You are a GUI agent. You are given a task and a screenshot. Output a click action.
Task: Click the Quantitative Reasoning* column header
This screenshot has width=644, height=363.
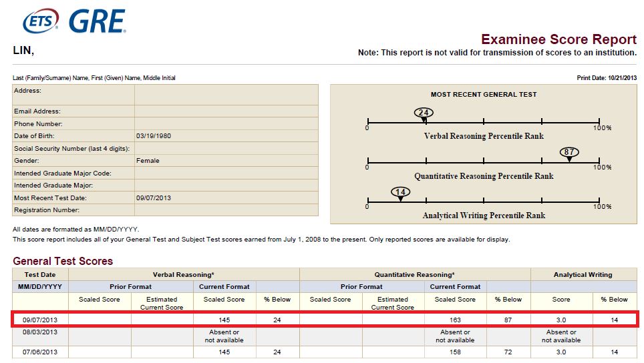414,275
